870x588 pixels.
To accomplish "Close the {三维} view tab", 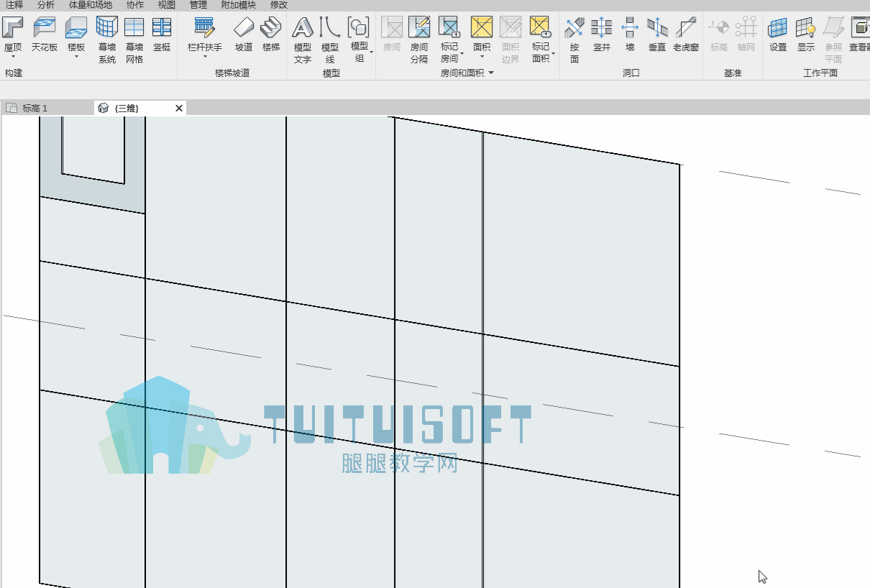I will (179, 109).
